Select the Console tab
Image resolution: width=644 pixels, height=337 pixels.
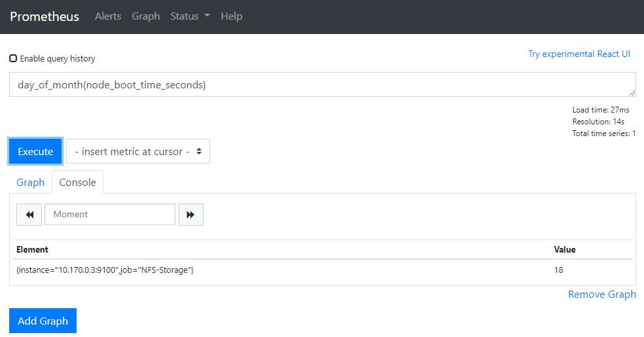[x=77, y=183]
